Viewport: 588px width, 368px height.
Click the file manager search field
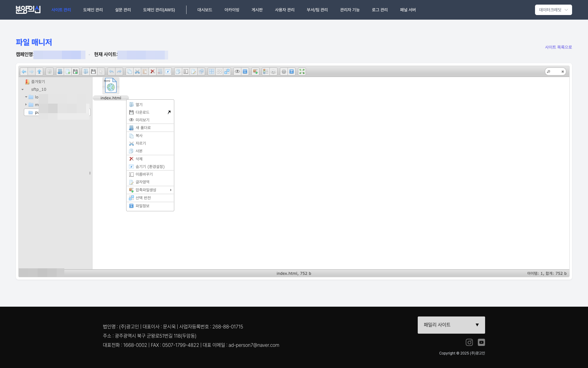pos(555,71)
